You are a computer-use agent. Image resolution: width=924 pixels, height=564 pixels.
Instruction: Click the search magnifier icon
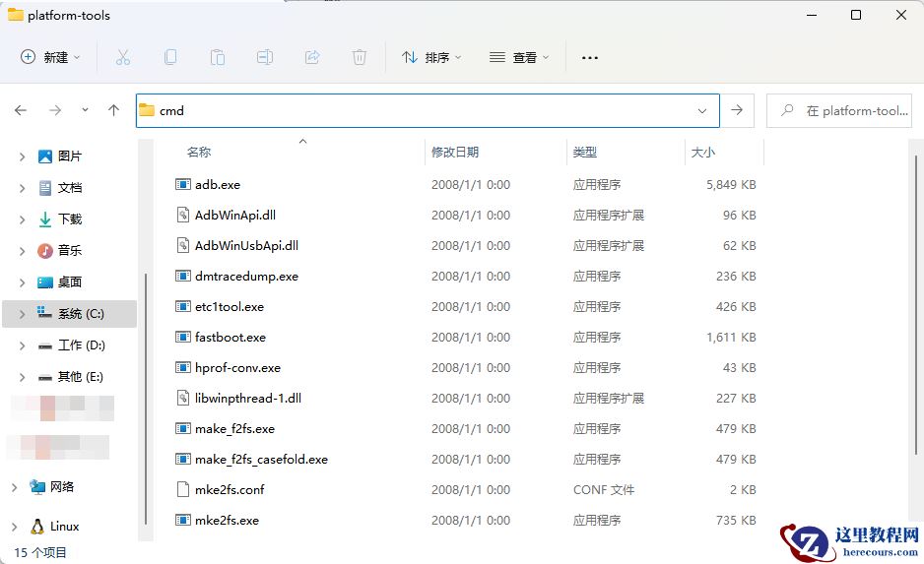click(787, 110)
